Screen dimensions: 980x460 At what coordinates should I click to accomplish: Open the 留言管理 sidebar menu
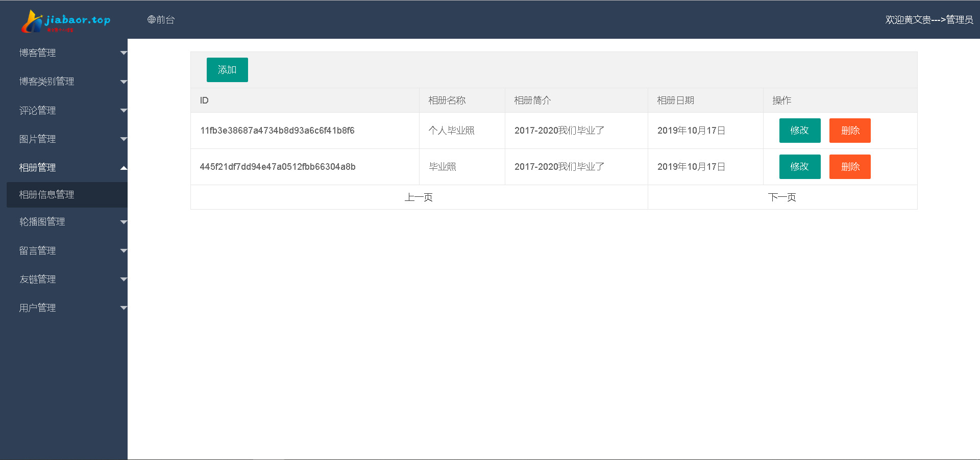coord(37,250)
